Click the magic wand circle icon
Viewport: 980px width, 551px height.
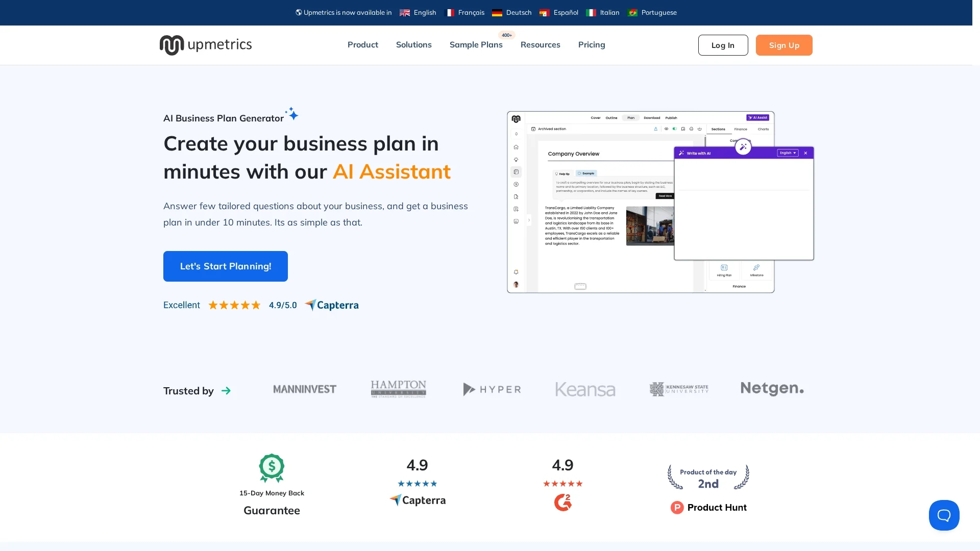coord(743,147)
